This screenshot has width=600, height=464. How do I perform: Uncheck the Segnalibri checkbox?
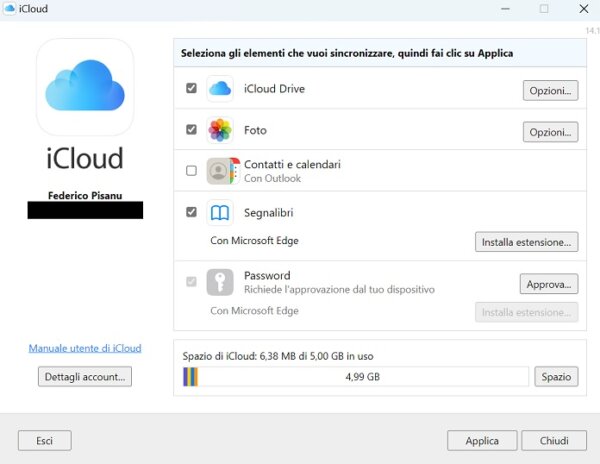[x=191, y=212]
